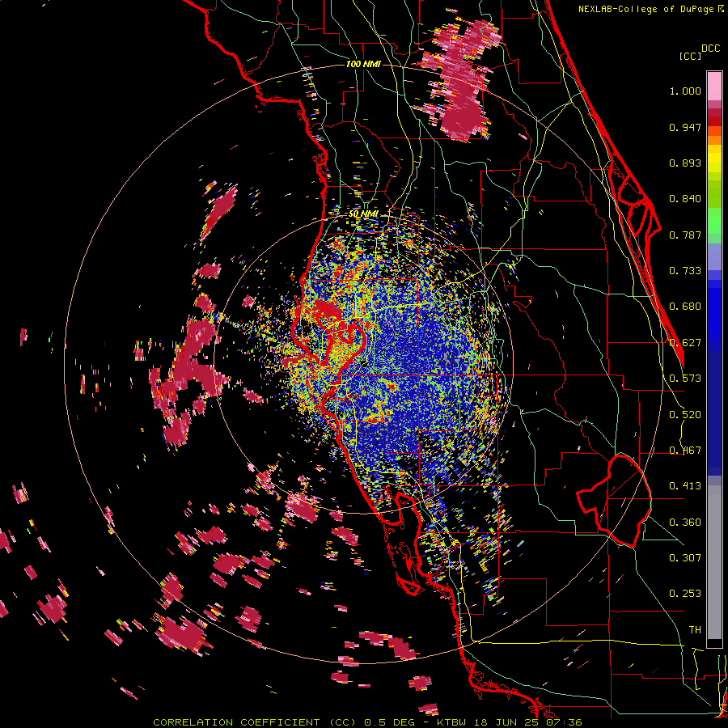Viewport: 728px width, 728px height.
Task: Click the [CC] unit label above colorbar
Action: (x=690, y=56)
